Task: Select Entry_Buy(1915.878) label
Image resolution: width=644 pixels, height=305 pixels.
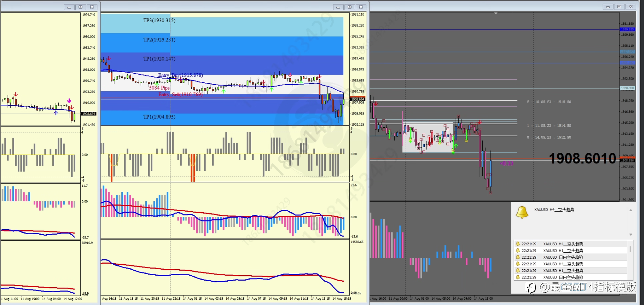Action: (x=180, y=75)
